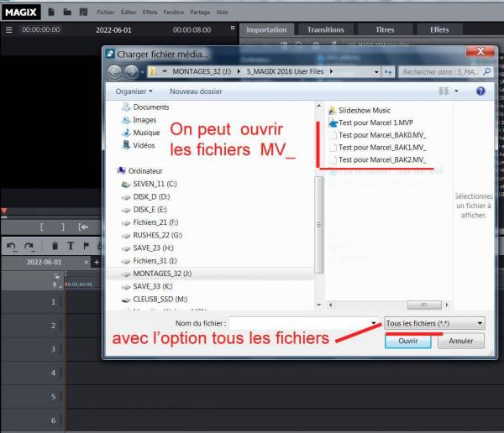The image size is (504, 433).
Task: Click the dialog back navigation arrow
Action: (115, 72)
